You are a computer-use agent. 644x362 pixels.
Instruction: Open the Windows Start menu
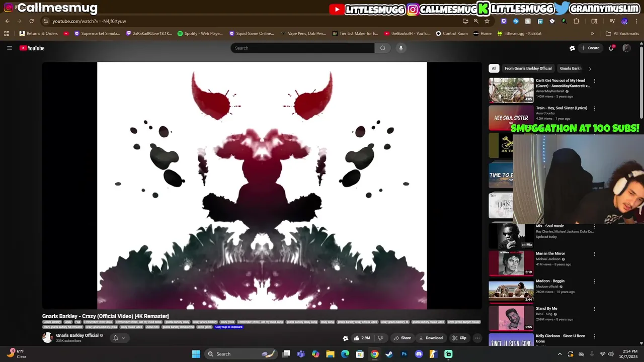coord(196,354)
